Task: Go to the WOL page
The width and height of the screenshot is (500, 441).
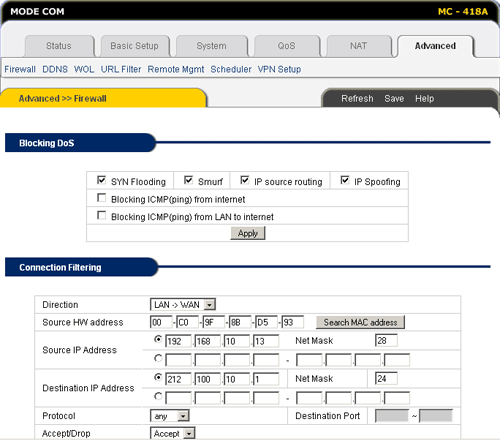Action: pos(84,69)
